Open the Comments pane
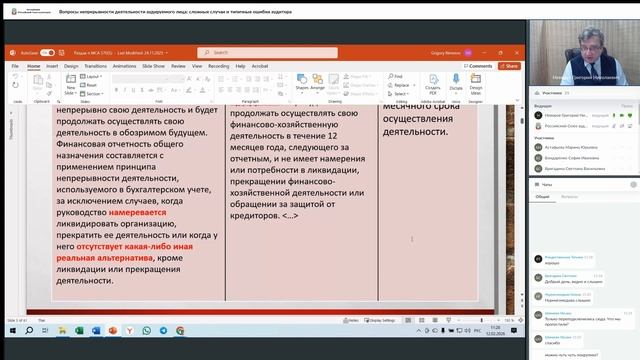 (x=478, y=66)
